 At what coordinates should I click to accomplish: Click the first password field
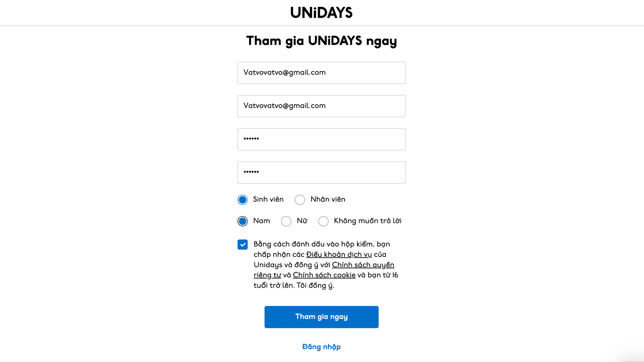pos(321,139)
